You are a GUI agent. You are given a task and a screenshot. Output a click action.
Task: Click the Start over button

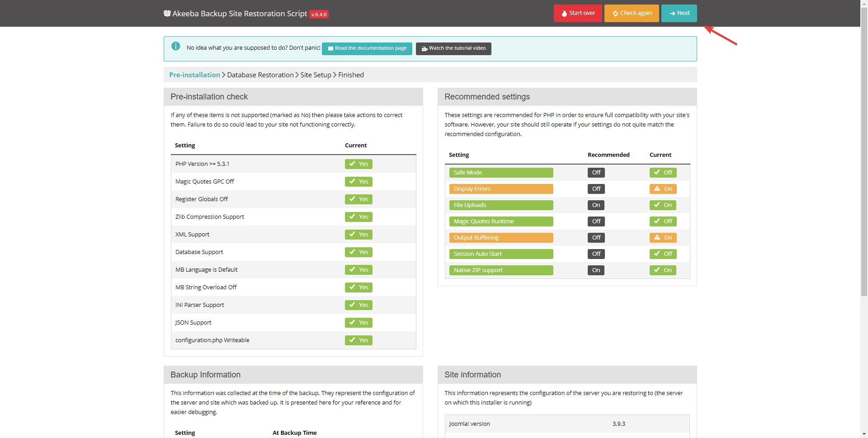577,14
